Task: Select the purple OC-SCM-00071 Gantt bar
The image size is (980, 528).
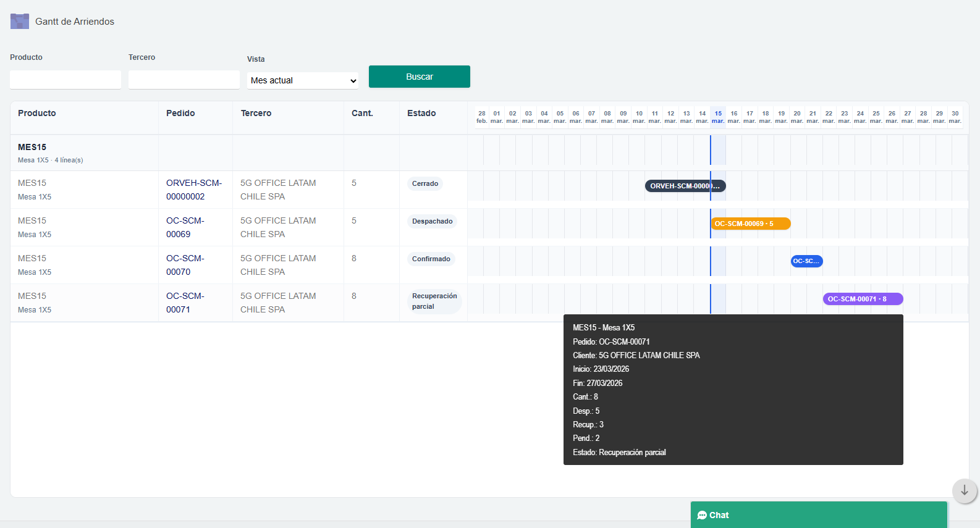Action: tap(863, 299)
